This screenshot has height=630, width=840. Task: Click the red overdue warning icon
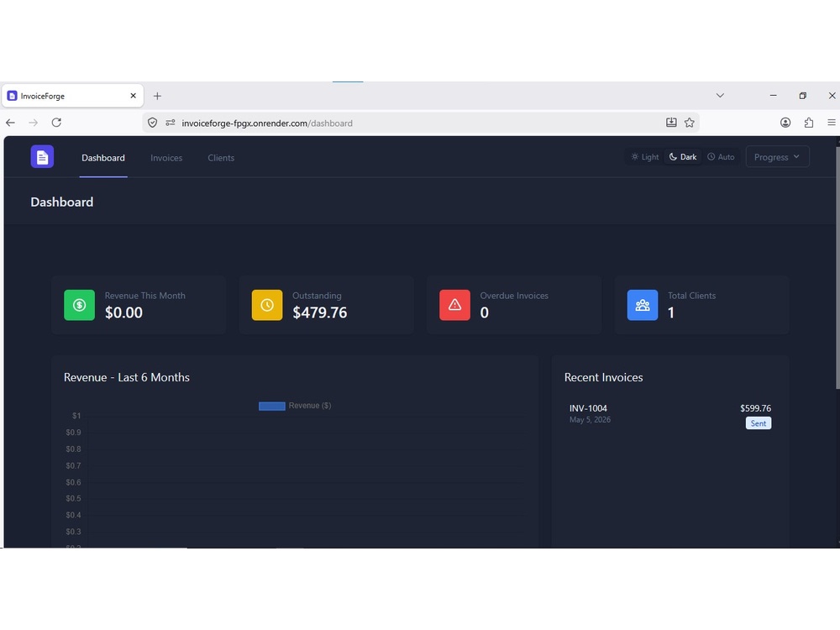tap(454, 305)
